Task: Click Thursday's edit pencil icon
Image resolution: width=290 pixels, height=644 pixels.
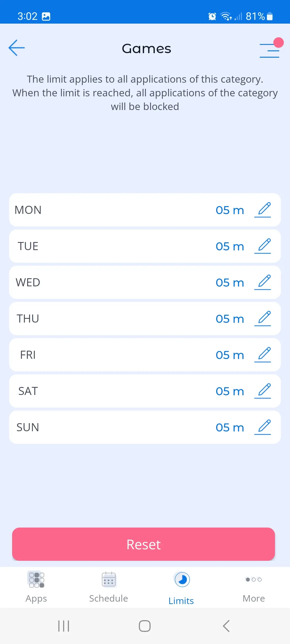Action: (263, 319)
